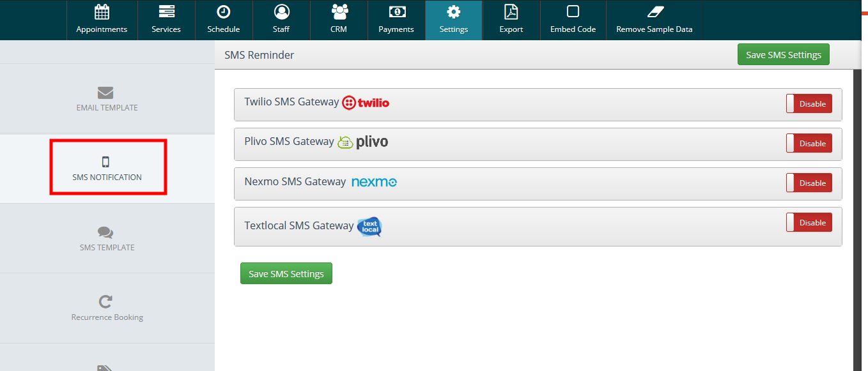
Task: Open the Embed Code square icon
Action: (x=573, y=11)
